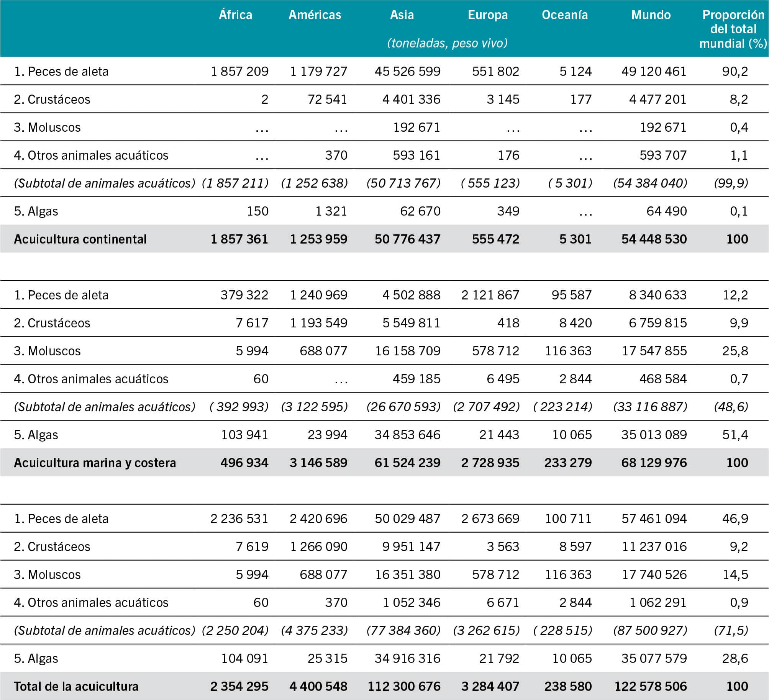Click the subtotal (26 670 593)
Viewport: 769px width, 700px height.
point(403,407)
